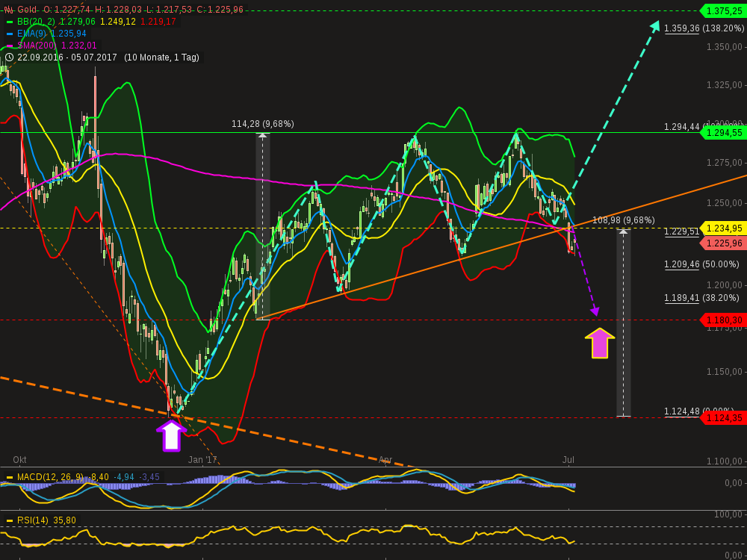The image size is (747, 560).
Task: Select Fibonacci label 1.189,41 (38.20%)
Action: 701,298
